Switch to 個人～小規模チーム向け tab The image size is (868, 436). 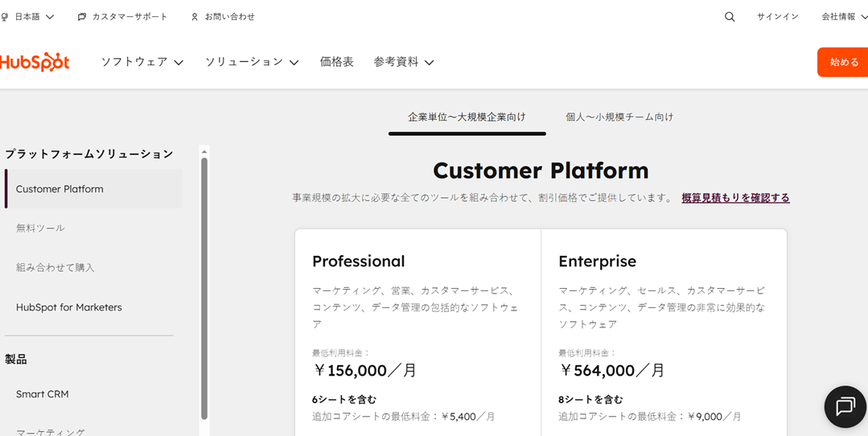619,117
